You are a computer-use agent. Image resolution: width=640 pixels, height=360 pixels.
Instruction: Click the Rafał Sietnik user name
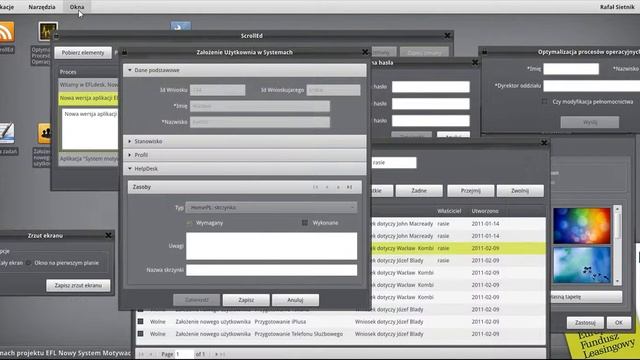[x=617, y=7]
